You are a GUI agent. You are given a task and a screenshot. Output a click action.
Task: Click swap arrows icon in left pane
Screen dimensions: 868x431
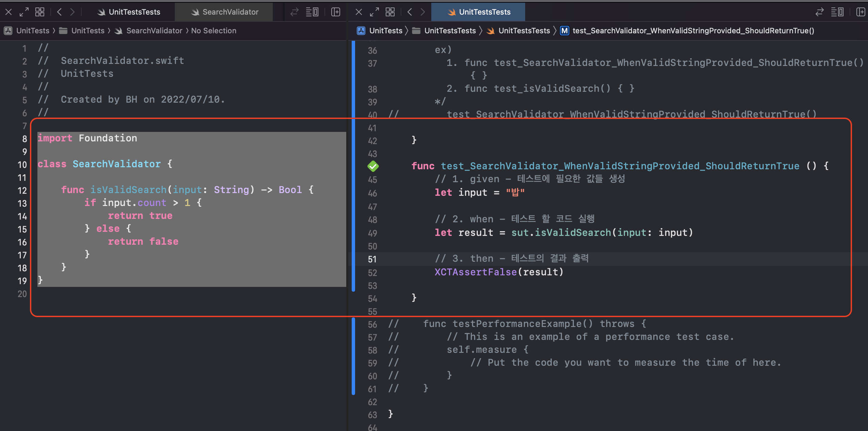(294, 12)
